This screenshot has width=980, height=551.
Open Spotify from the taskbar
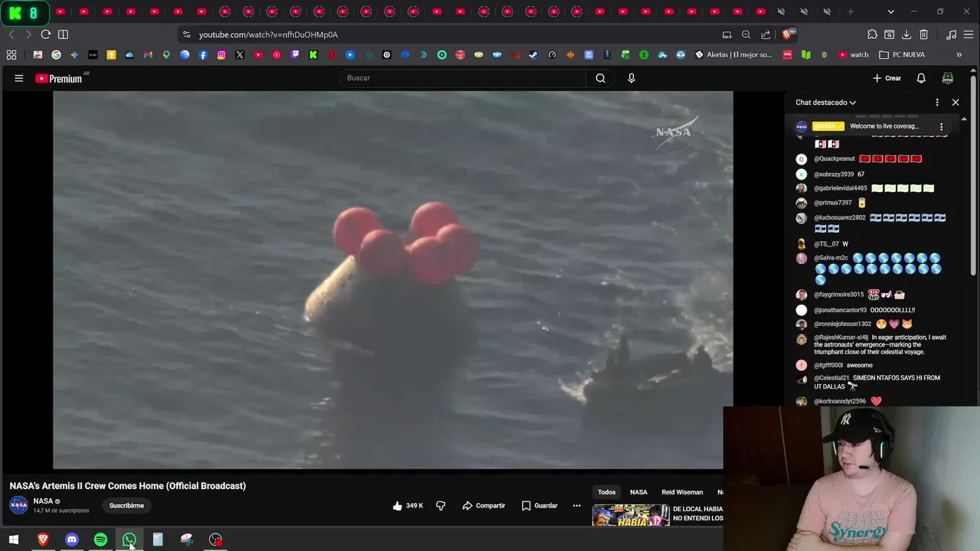(100, 540)
